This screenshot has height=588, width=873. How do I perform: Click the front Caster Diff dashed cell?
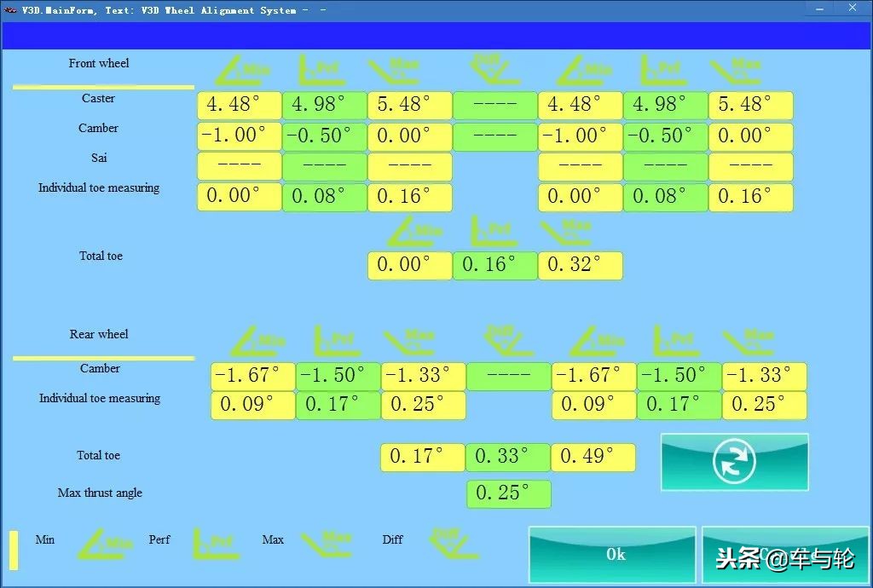click(495, 105)
